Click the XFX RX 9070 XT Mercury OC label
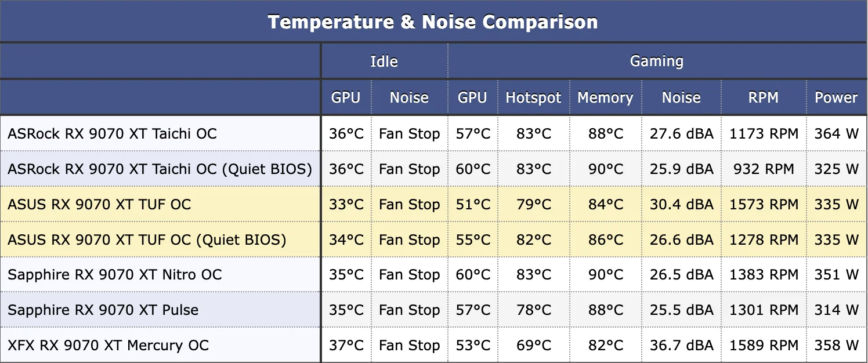868x363 pixels. pyautogui.click(x=108, y=346)
